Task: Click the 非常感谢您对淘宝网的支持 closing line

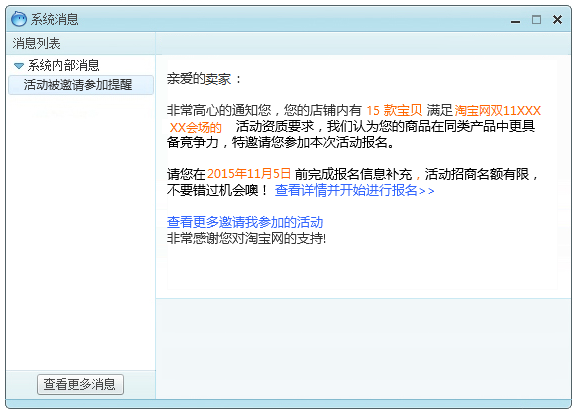Action: [x=246, y=238]
